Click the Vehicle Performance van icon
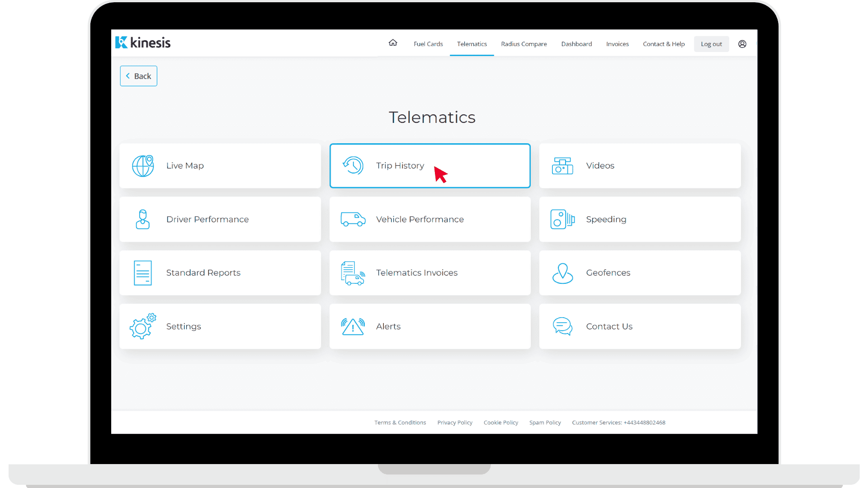Image resolution: width=868 pixels, height=488 pixels. click(x=353, y=219)
